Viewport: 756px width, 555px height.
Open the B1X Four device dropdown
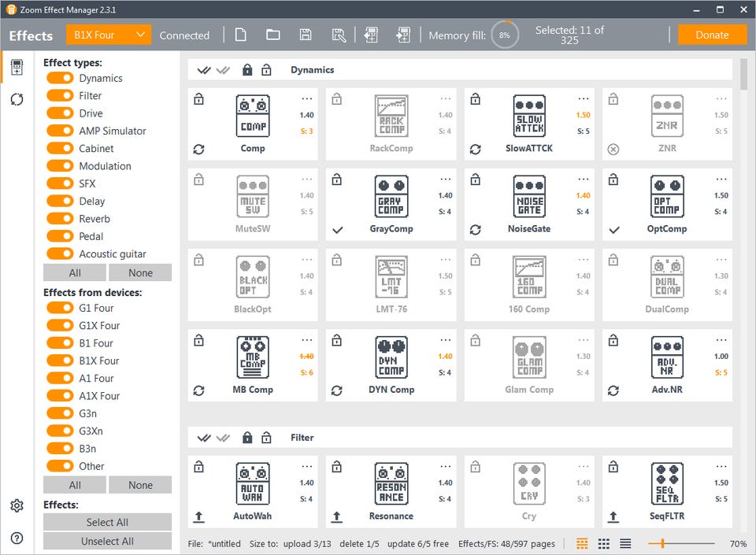pyautogui.click(x=108, y=35)
